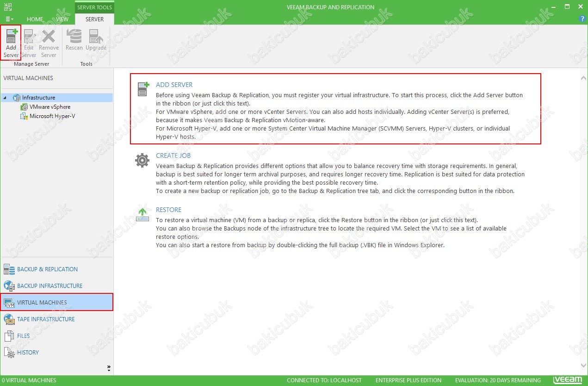The width and height of the screenshot is (588, 386).
Task: Open the HISTORY view
Action: pos(56,353)
